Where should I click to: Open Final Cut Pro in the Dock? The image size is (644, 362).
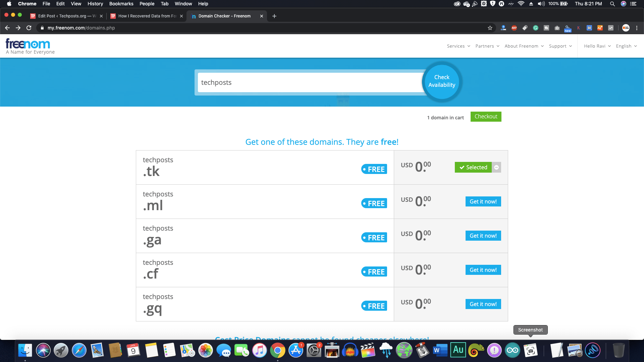click(x=368, y=351)
